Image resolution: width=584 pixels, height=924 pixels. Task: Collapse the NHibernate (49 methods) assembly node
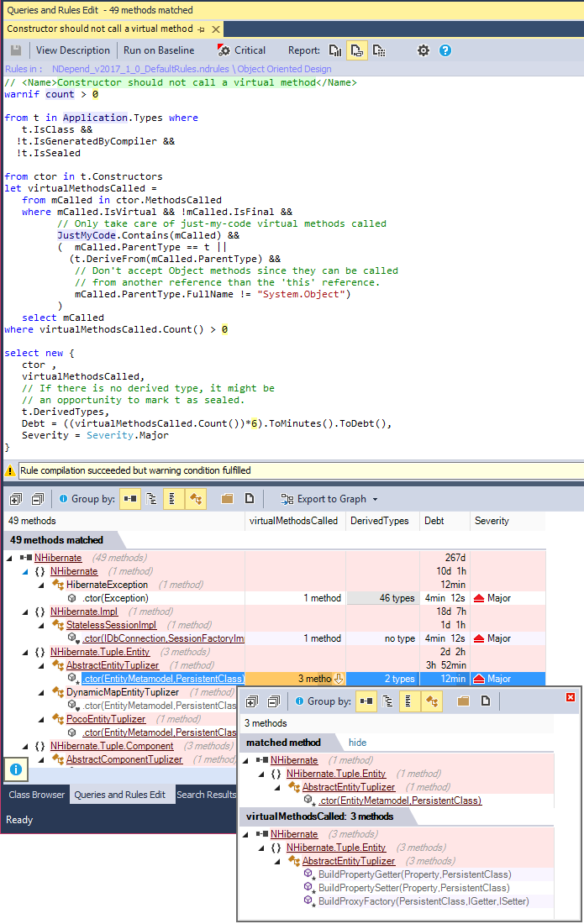(9, 558)
